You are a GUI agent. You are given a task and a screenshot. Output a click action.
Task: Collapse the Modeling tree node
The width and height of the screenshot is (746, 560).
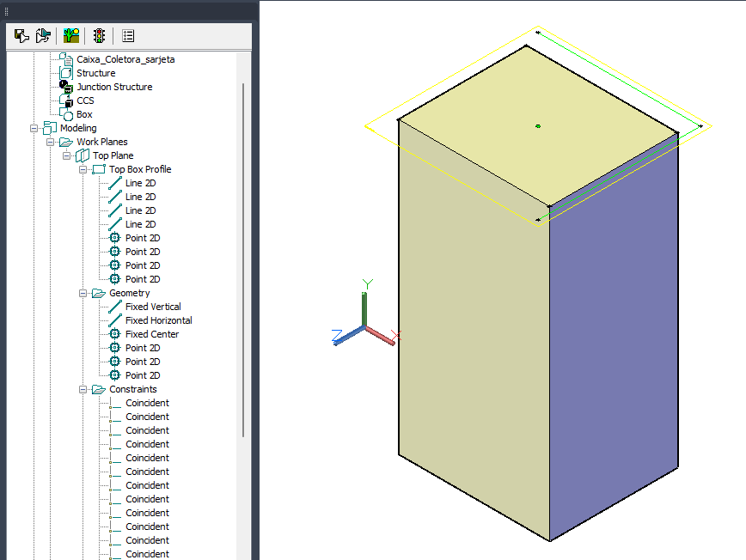pos(34,128)
